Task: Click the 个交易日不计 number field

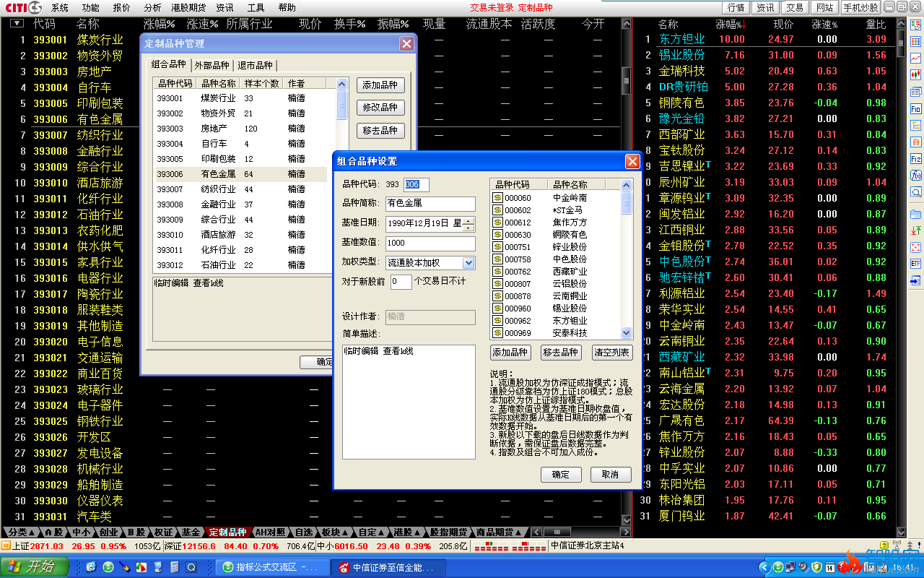Action: (401, 282)
